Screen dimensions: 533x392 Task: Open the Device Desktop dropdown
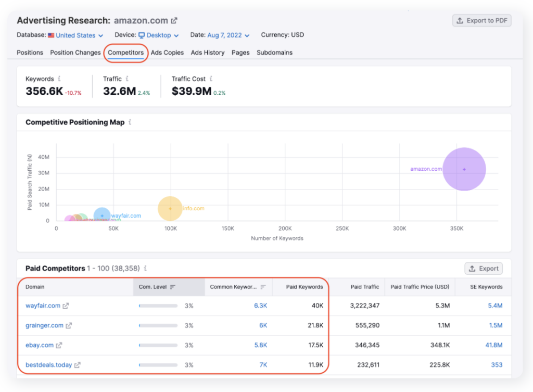tap(158, 35)
